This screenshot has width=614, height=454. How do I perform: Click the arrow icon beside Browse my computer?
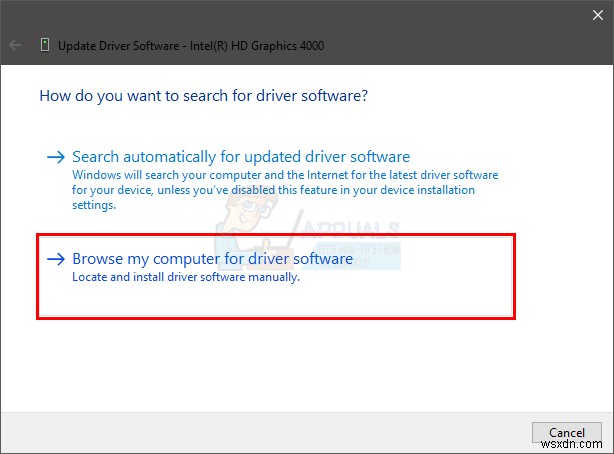click(x=56, y=259)
